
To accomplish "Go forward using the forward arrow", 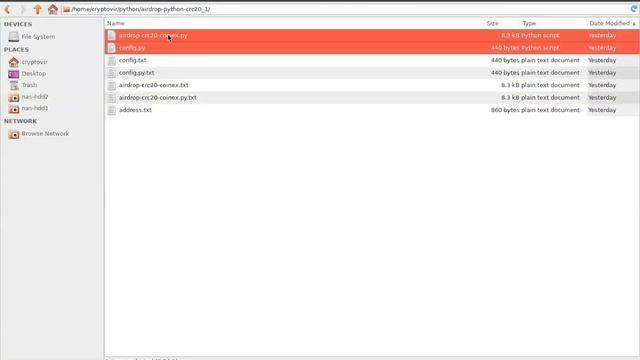I will (x=23, y=9).
